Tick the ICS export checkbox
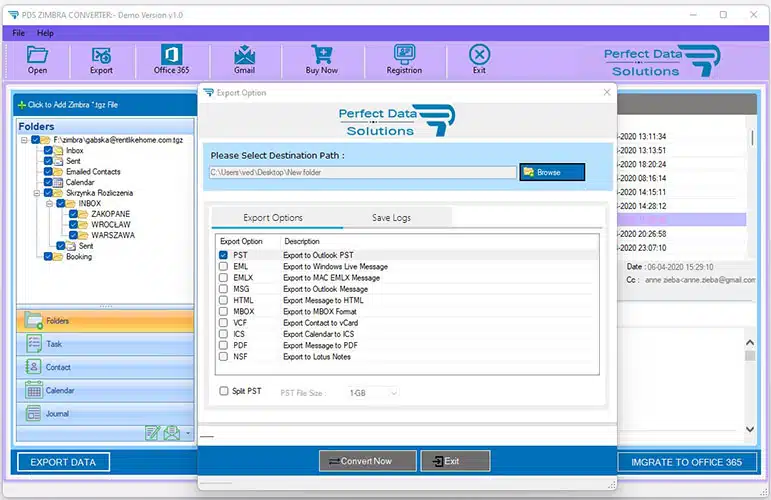Image resolution: width=771 pixels, height=500 pixels. [x=223, y=334]
